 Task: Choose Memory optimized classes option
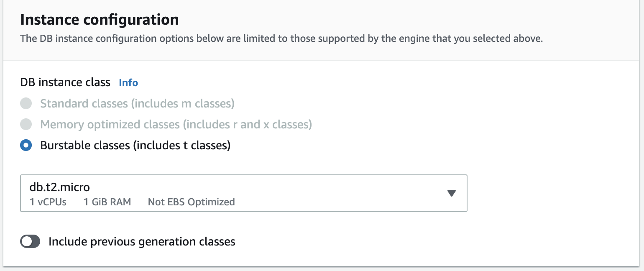pos(26,124)
